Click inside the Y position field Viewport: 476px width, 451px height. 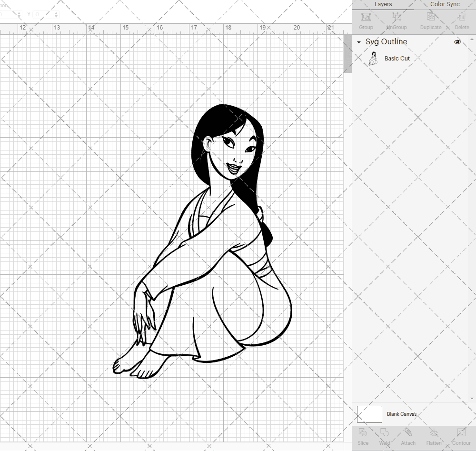point(43,14)
